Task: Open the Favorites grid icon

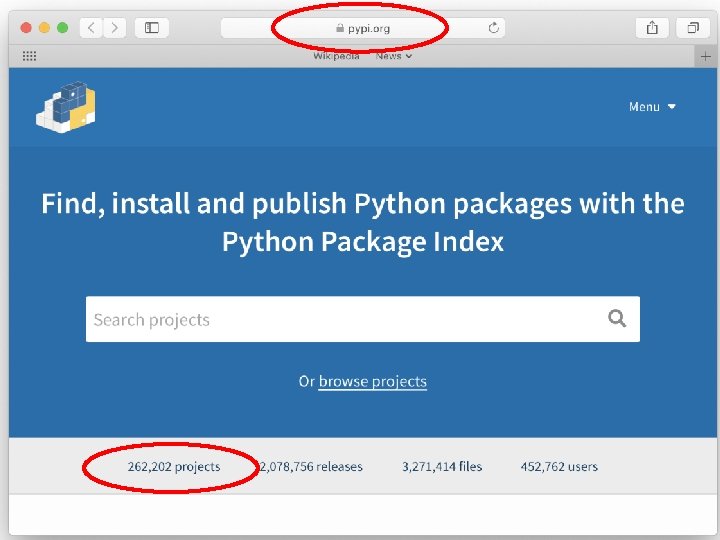Action: [x=29, y=57]
